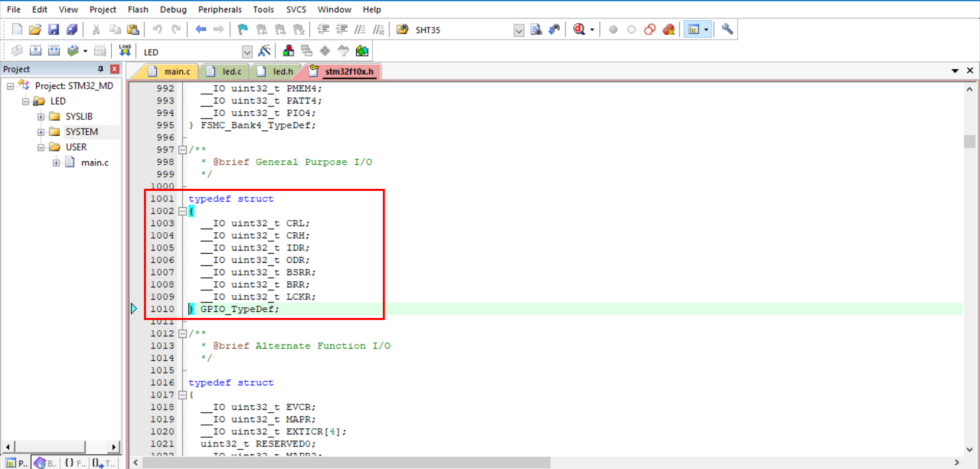The image size is (980, 469).
Task: Open the LED target selection dropdown
Action: pyautogui.click(x=247, y=52)
